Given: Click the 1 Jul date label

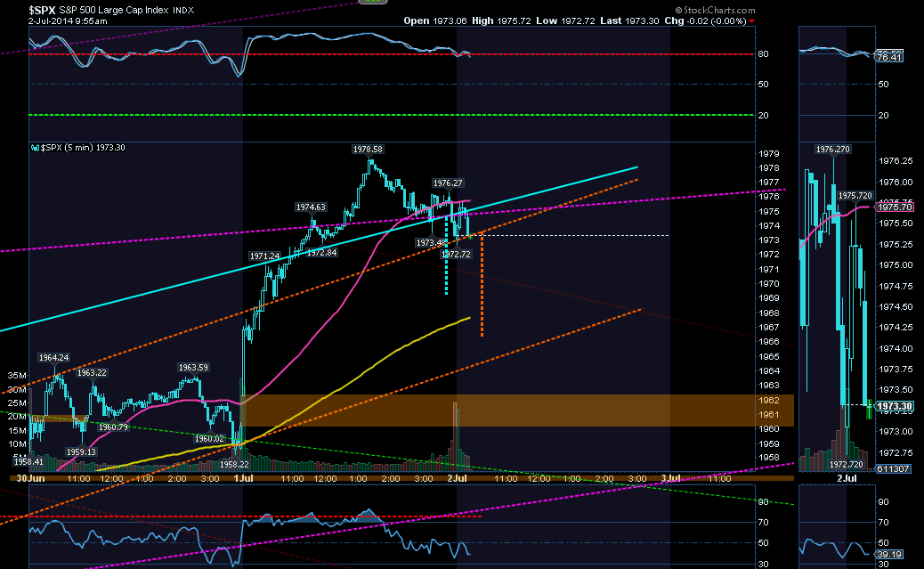Looking at the screenshot, I should click(x=243, y=478).
